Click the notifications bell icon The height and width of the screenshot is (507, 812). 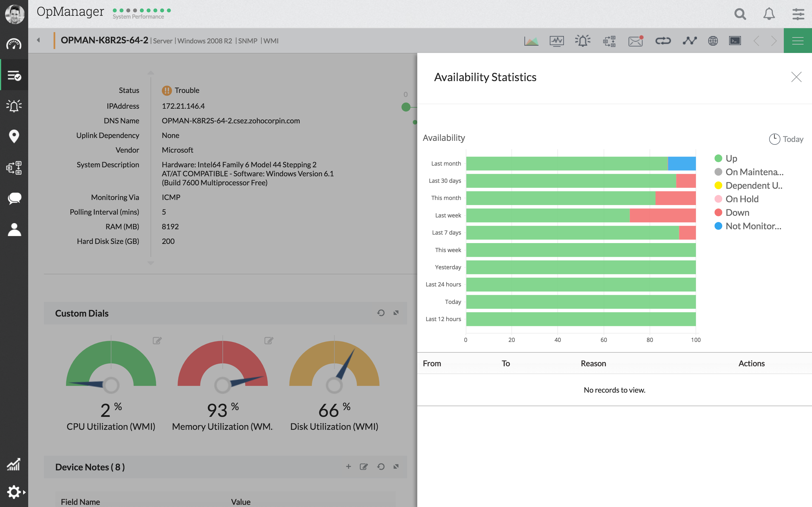(x=769, y=14)
